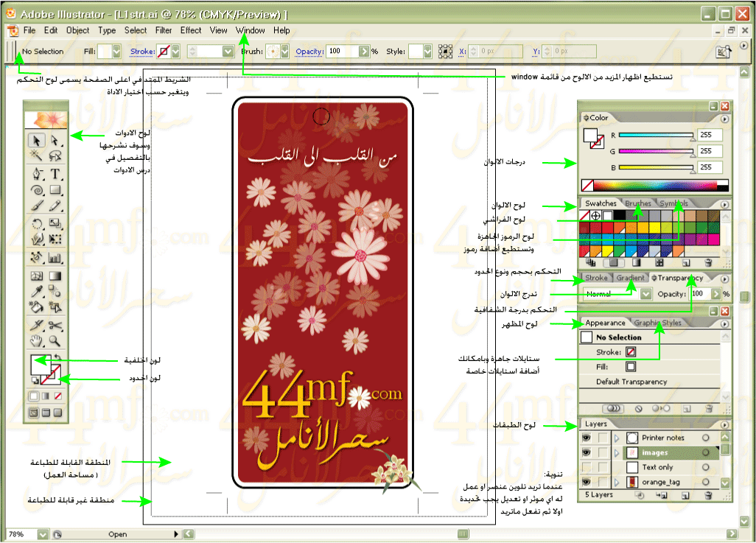Viewport: 756px width, 543px height.
Task: Hide the Printer notes layer
Action: 587,438
